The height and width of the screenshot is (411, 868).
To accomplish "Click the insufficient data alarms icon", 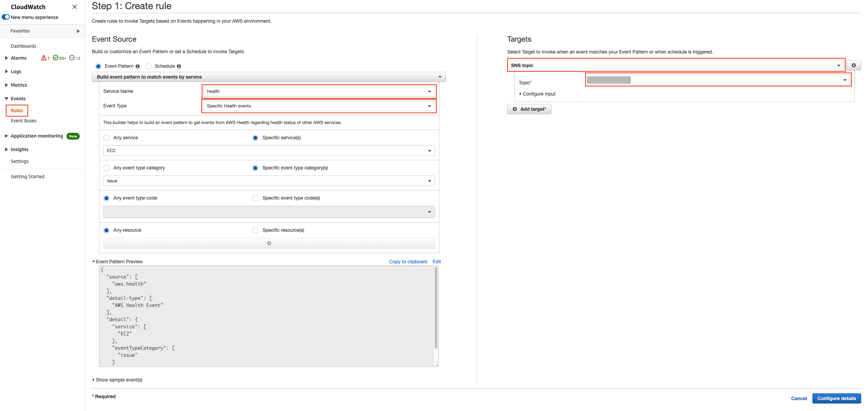I will (72, 58).
